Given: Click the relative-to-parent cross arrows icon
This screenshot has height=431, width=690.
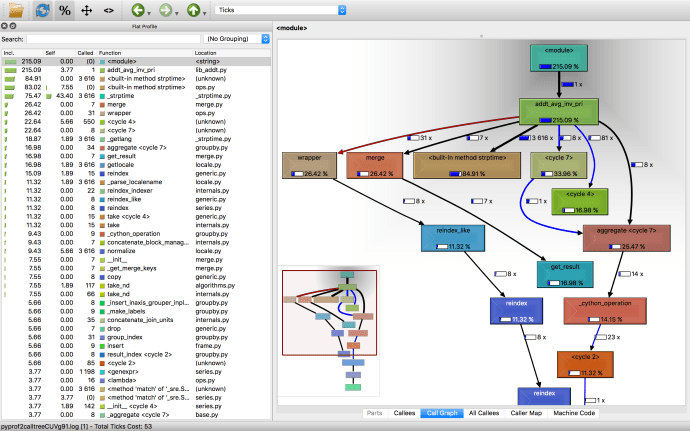Looking at the screenshot, I should click(87, 10).
